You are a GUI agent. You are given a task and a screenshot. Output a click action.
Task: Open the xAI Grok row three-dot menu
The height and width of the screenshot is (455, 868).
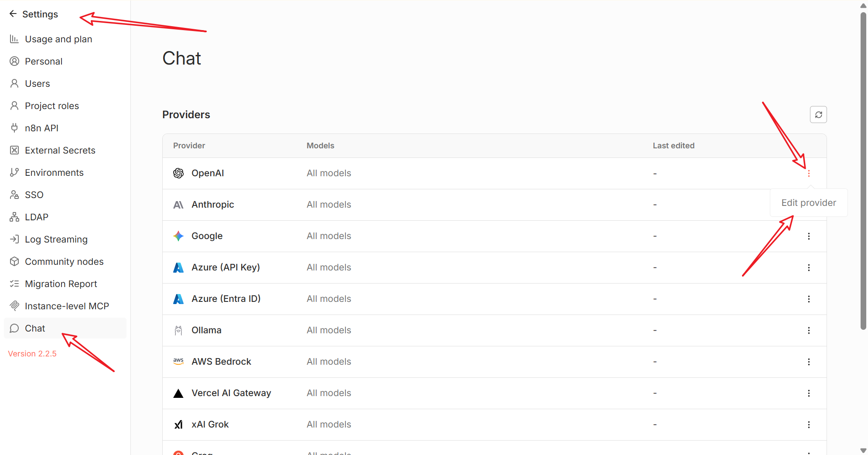(809, 424)
